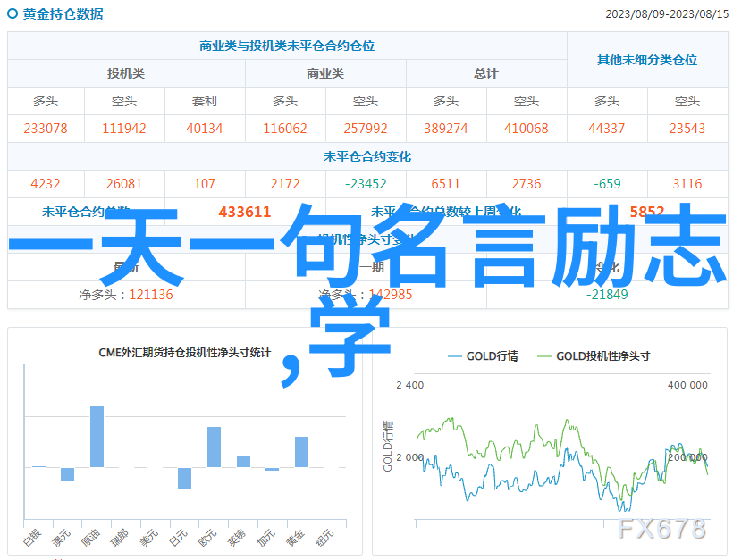The width and height of the screenshot is (733, 560).
Task: Click the 欧元 bar in CME chart
Action: 214,447
